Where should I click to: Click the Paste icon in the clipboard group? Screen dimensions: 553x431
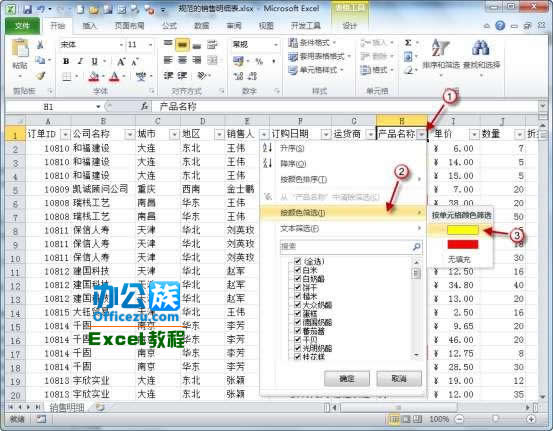20,53
